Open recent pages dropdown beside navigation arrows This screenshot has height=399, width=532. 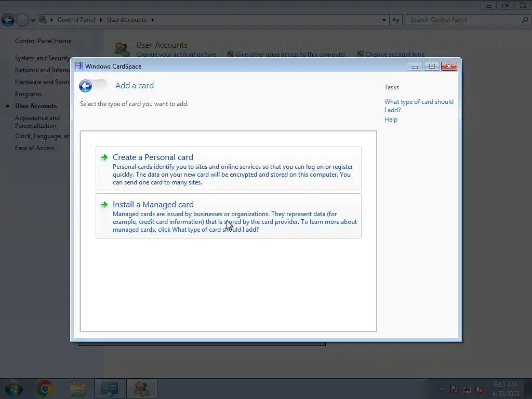[33, 20]
